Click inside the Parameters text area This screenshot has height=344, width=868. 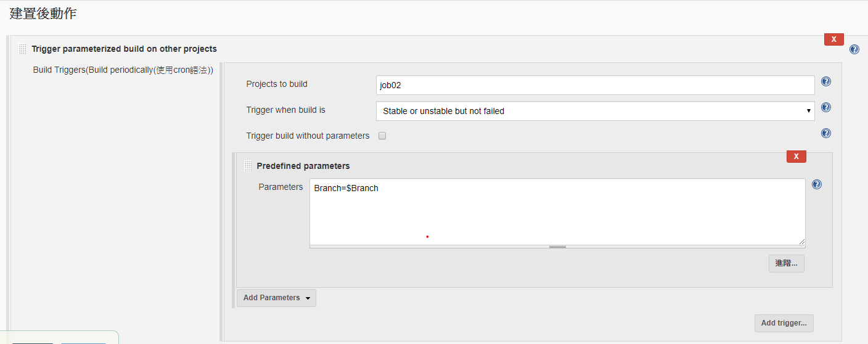557,211
